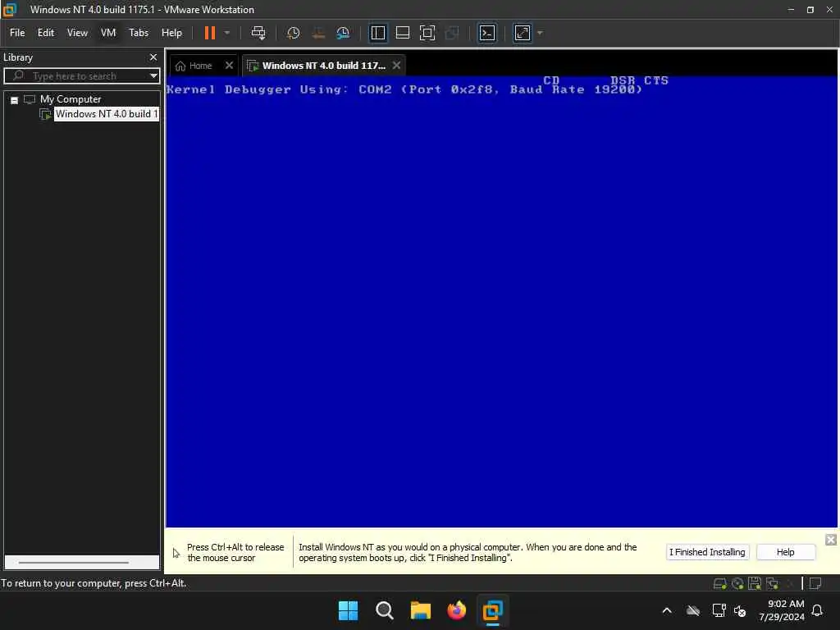840x630 pixels.
Task: Close the Library panel
Action: point(153,57)
